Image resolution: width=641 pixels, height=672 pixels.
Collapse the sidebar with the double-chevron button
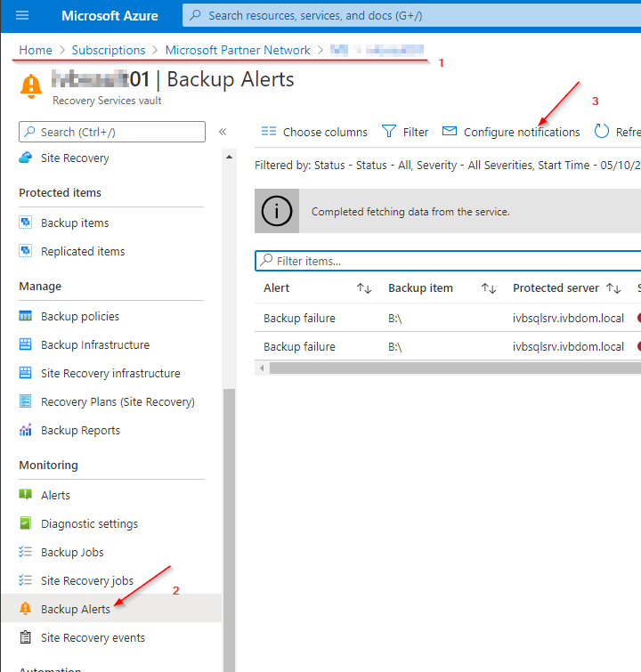click(223, 132)
